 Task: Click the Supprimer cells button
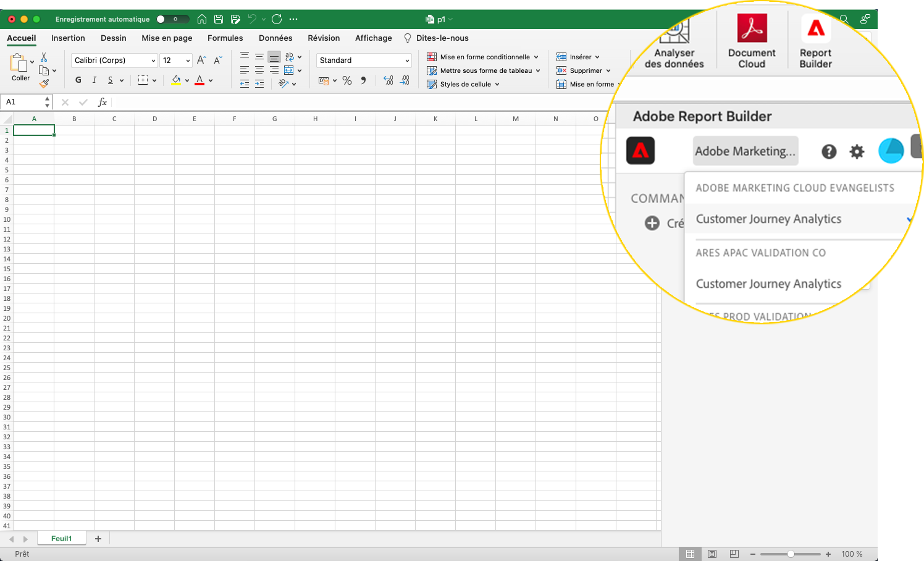coord(584,70)
